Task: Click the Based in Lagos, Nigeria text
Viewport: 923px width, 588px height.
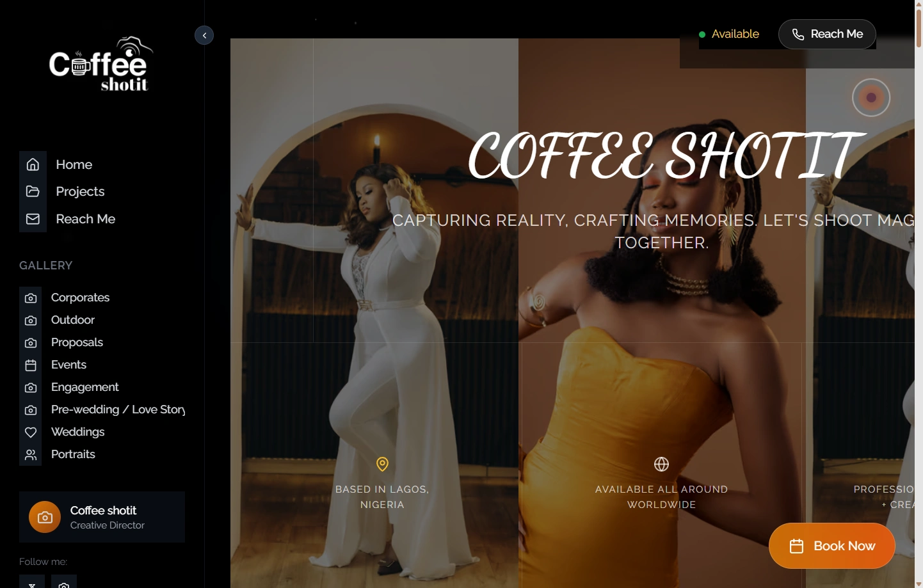Action: [382, 497]
